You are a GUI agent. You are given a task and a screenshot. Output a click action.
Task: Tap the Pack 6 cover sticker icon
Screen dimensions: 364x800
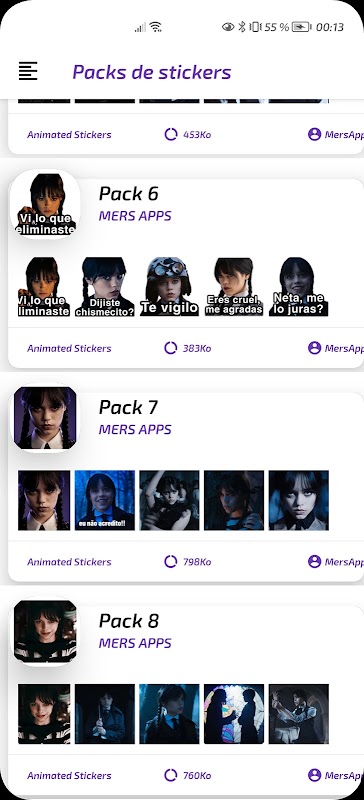click(45, 204)
